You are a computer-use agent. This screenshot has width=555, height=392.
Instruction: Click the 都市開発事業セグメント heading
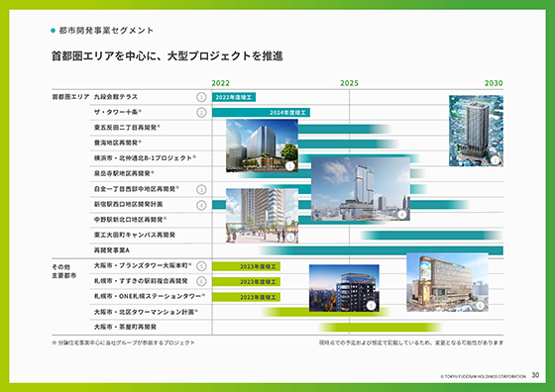[106, 31]
